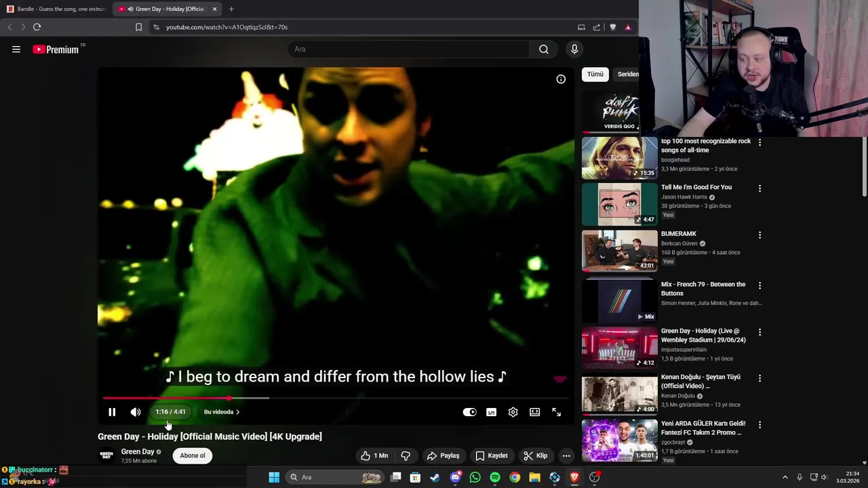Image resolution: width=868 pixels, height=488 pixels.
Task: Open 'Tell Me I'm Good For You' thumbnail
Action: tap(619, 204)
